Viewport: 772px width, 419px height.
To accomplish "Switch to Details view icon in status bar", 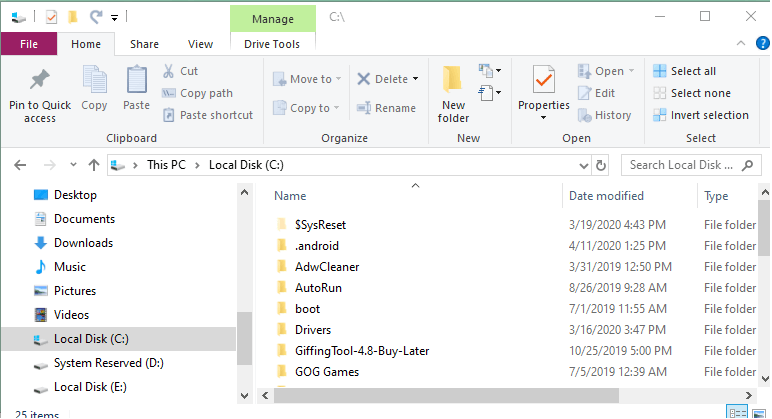I will pyautogui.click(x=737, y=413).
